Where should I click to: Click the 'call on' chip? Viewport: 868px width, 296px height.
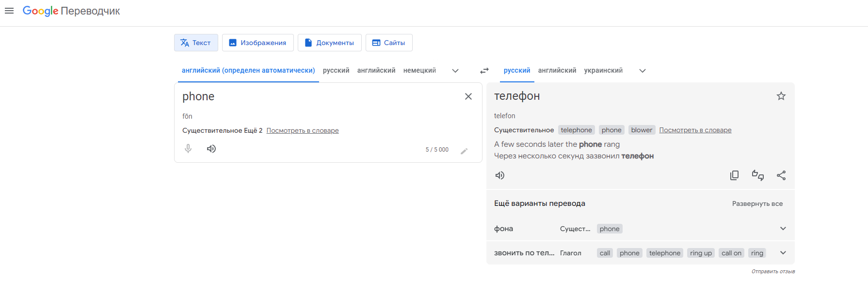click(731, 253)
